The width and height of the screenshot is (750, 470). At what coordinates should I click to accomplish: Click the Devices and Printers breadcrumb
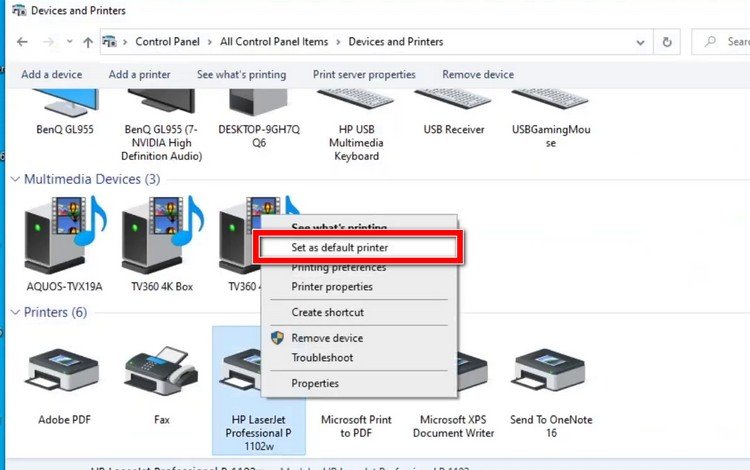396,42
